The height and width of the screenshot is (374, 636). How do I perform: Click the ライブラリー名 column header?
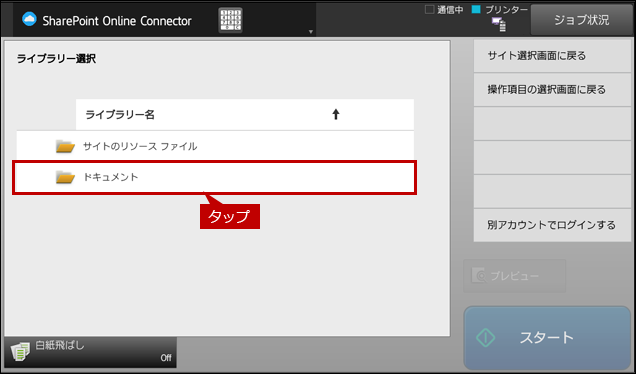click(x=245, y=114)
